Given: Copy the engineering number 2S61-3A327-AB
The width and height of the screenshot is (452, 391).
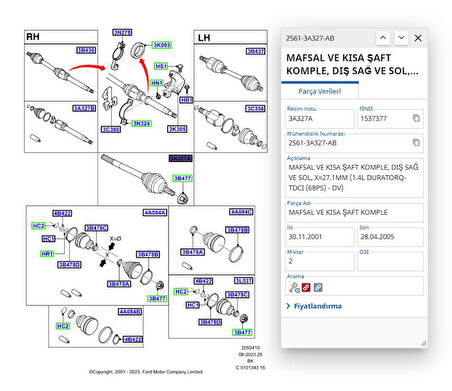Looking at the screenshot, I should click(416, 142).
